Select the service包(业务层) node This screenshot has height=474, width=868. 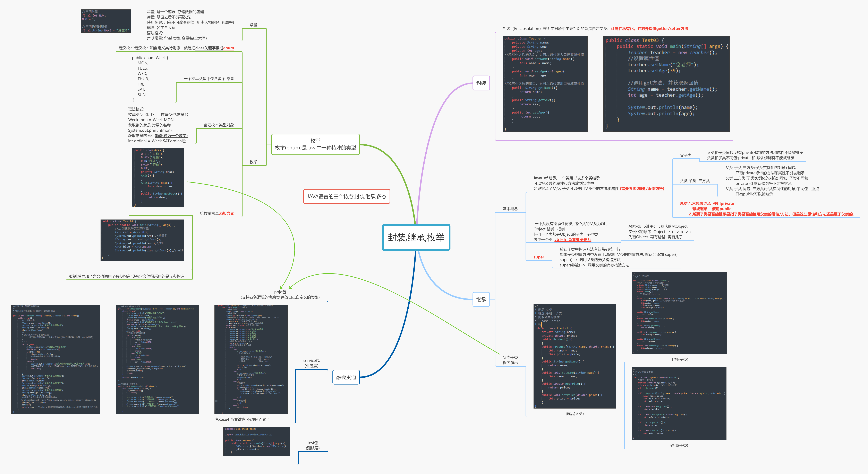tap(311, 363)
